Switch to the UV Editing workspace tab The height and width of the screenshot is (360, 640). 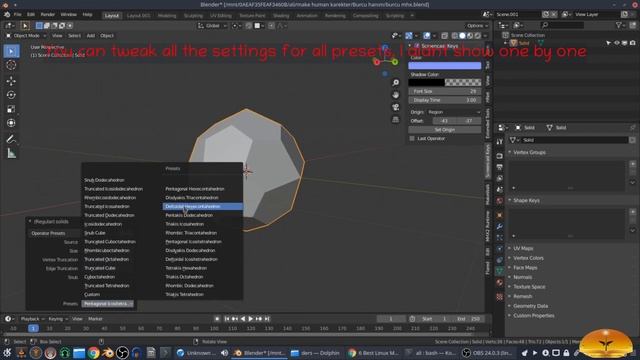220,16
